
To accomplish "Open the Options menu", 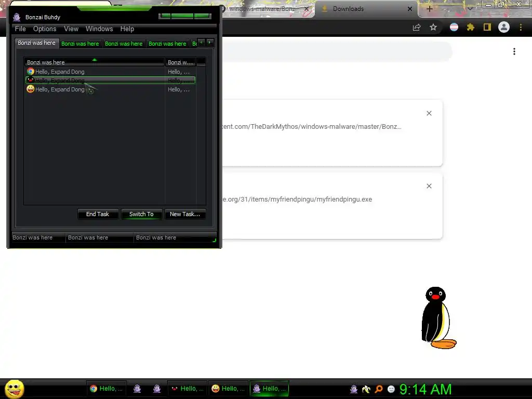I will tap(45, 29).
